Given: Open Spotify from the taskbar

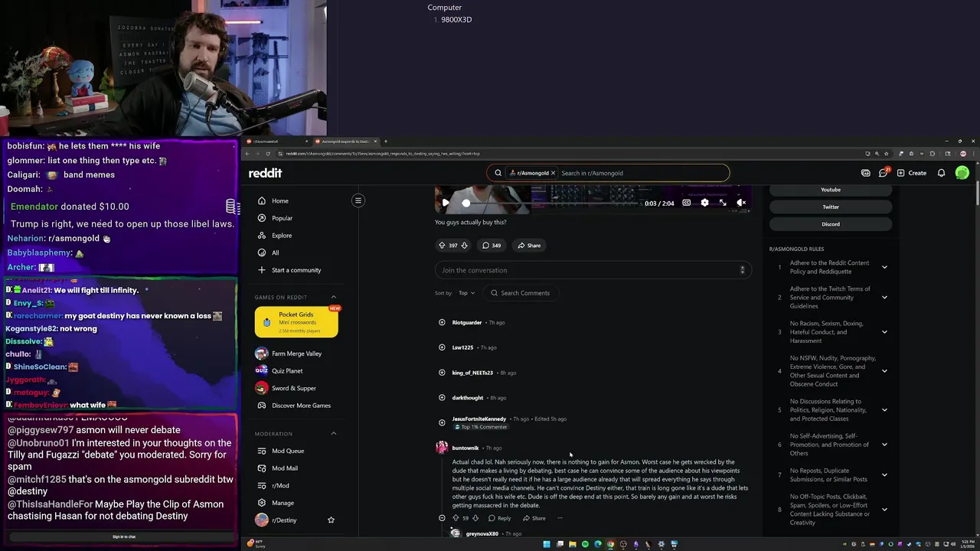Looking at the screenshot, I should tap(585, 544).
